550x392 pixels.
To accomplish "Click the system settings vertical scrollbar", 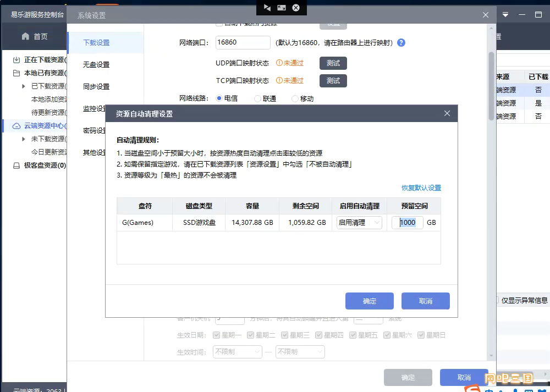I will pyautogui.click(x=491, y=86).
